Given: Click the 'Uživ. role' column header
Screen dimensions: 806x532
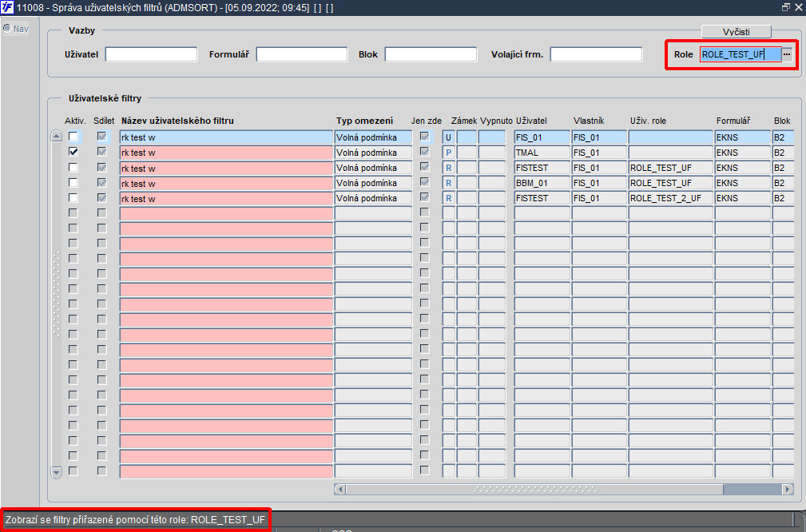Looking at the screenshot, I should click(648, 121).
